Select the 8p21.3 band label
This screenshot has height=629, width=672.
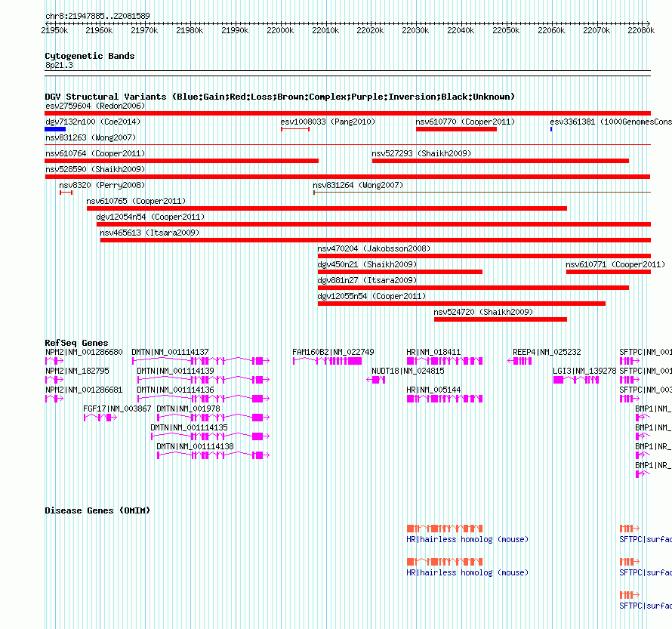tap(59, 65)
